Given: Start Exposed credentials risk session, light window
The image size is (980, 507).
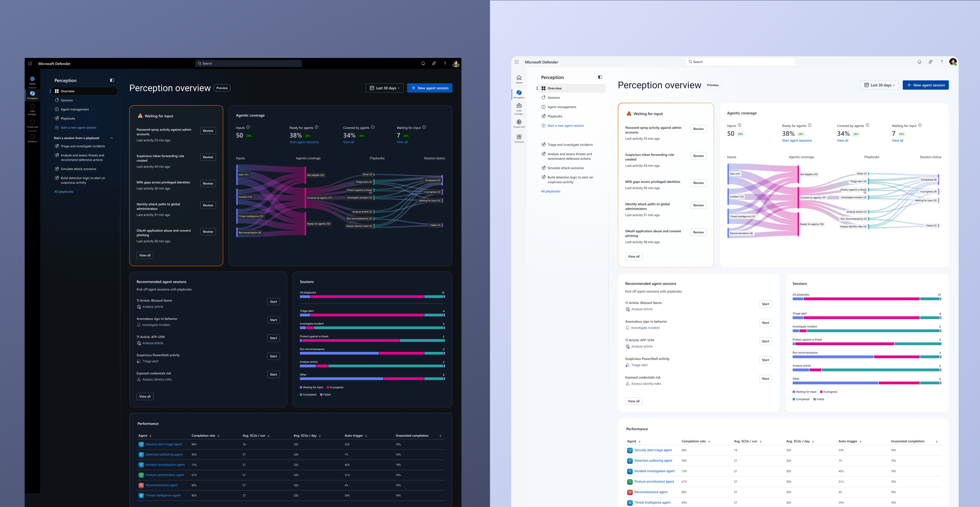Looking at the screenshot, I should [765, 378].
